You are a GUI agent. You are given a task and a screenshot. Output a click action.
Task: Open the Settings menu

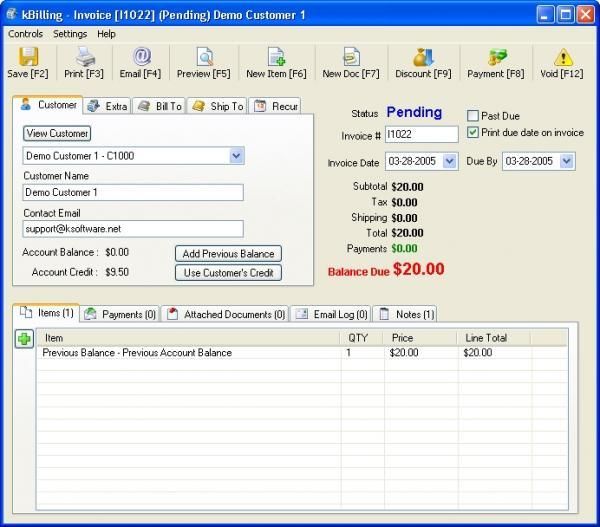70,34
